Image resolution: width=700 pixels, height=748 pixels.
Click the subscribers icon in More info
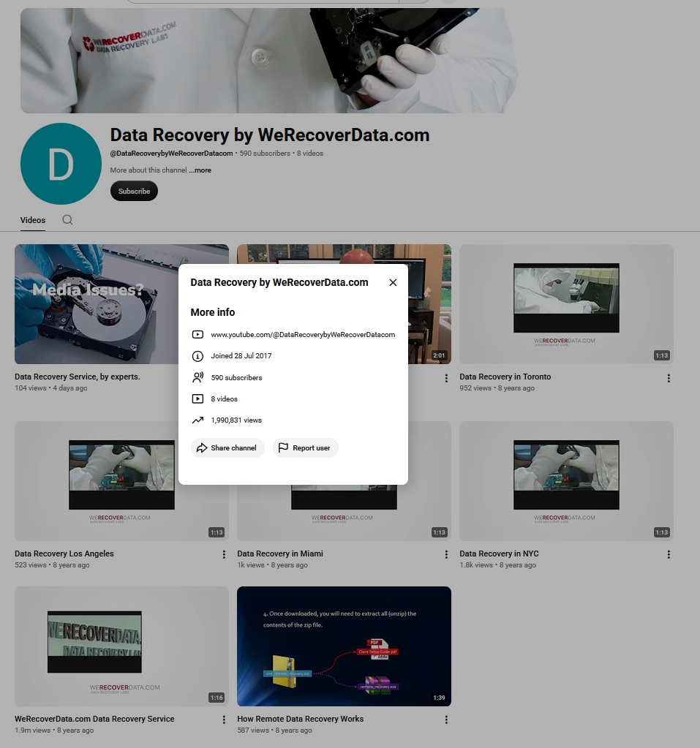tap(197, 377)
